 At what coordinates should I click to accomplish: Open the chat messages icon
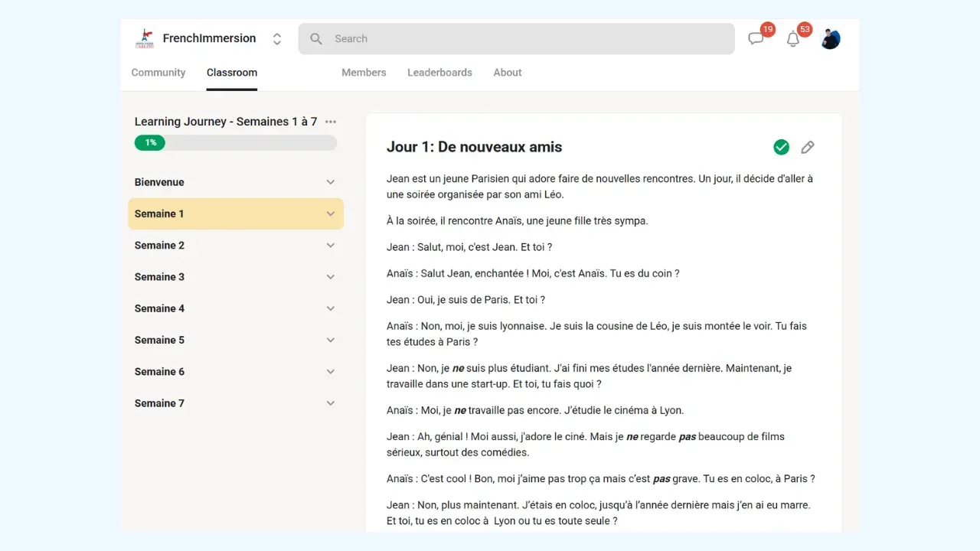[x=756, y=39]
